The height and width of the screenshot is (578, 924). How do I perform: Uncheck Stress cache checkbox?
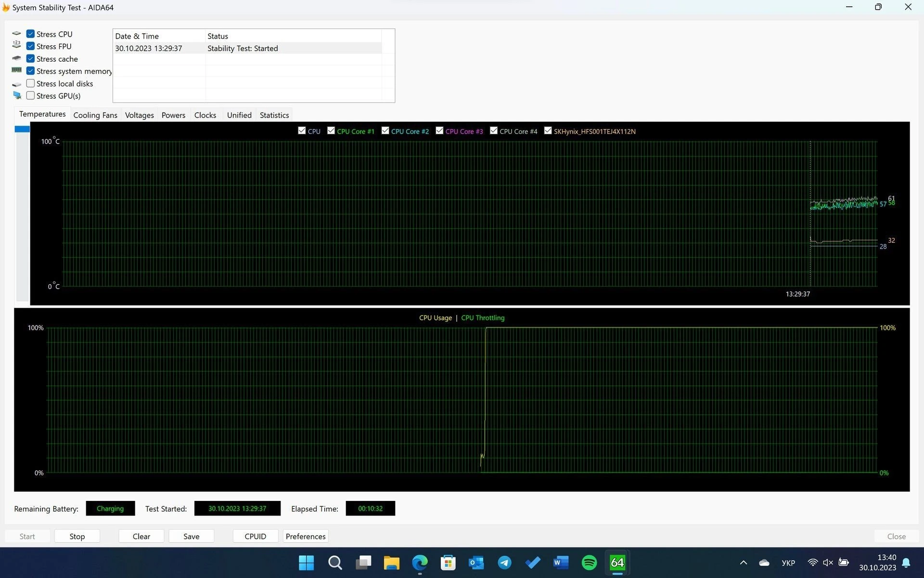[30, 58]
